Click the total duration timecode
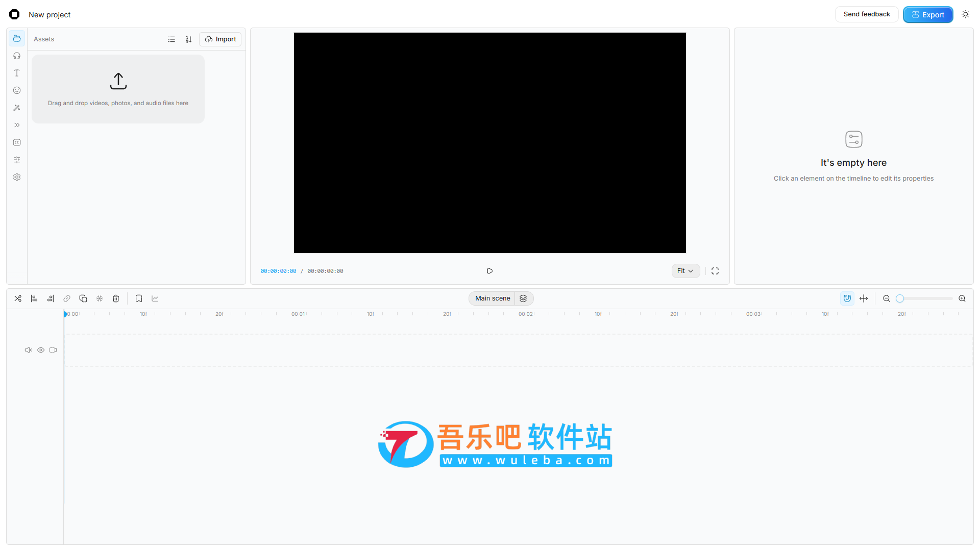Image resolution: width=980 pixels, height=551 pixels. [325, 271]
